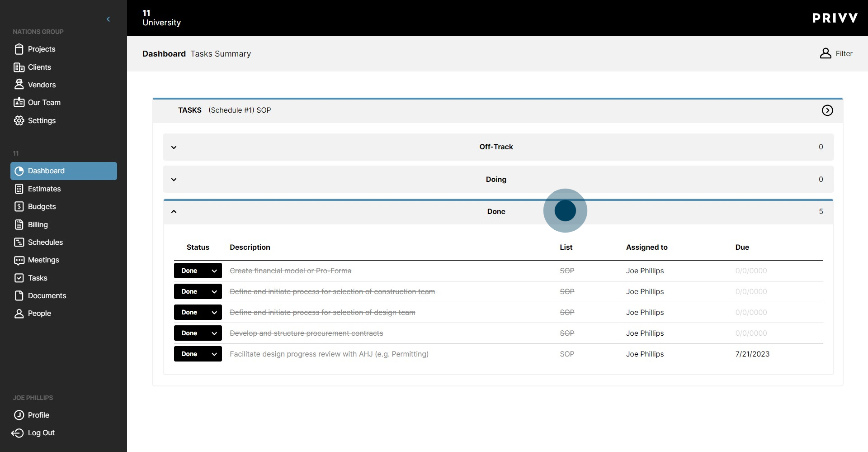
Task: Click the Estimates calculator icon
Action: click(x=19, y=189)
